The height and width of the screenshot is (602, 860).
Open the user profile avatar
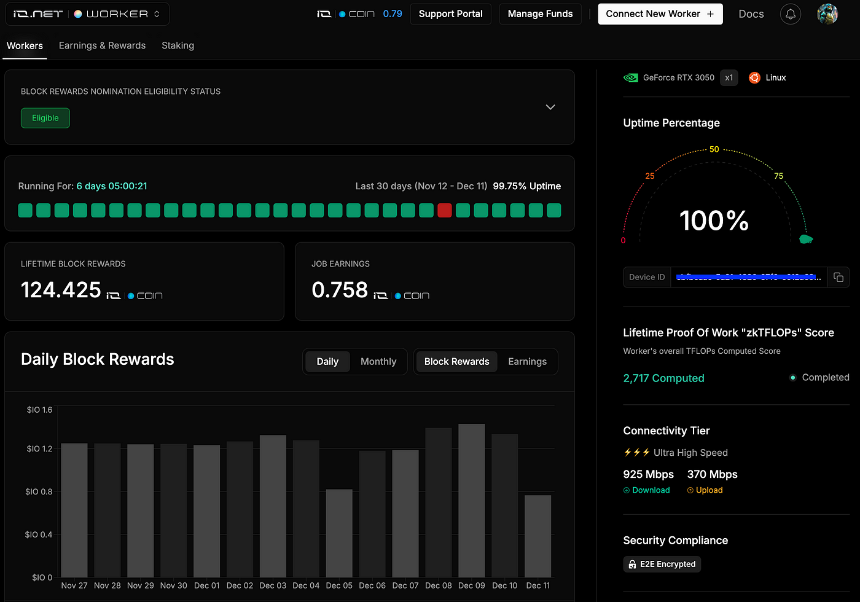pos(827,14)
